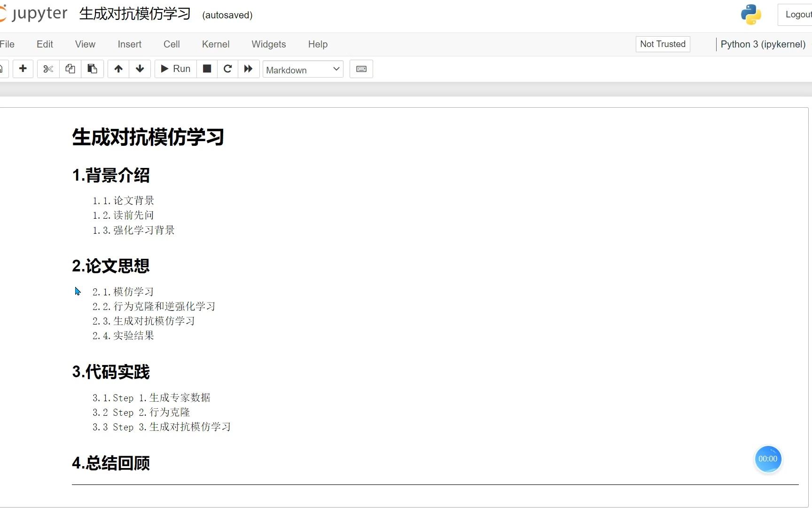
Task: Select the line 2.3.生成对抗模仿学习
Action: click(x=143, y=321)
